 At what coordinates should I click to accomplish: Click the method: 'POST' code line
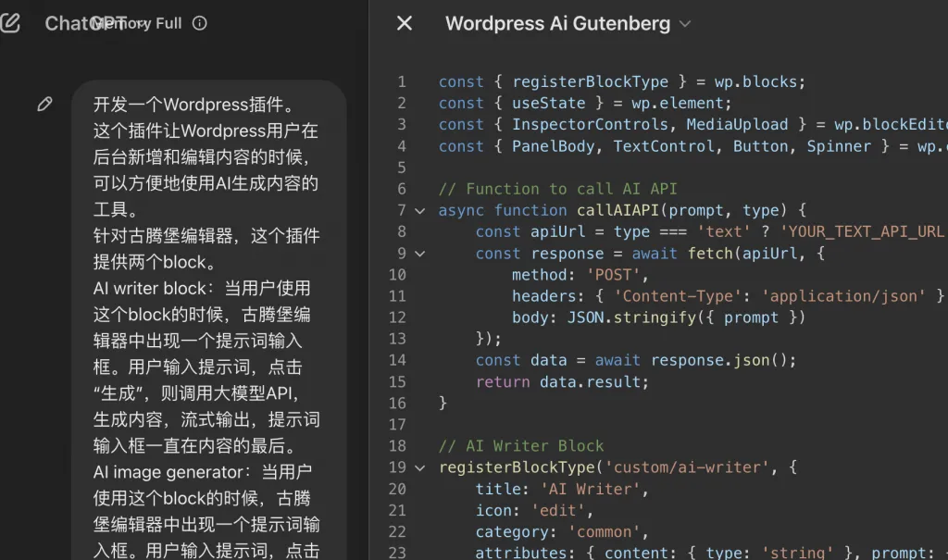tap(580, 274)
